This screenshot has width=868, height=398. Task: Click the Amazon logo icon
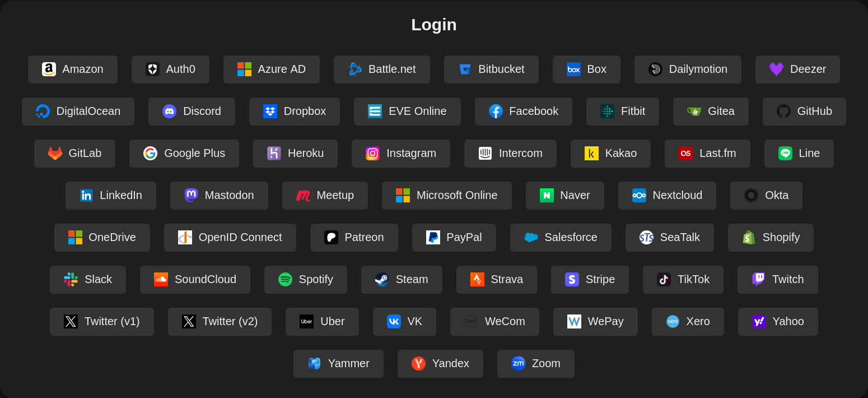(49, 70)
